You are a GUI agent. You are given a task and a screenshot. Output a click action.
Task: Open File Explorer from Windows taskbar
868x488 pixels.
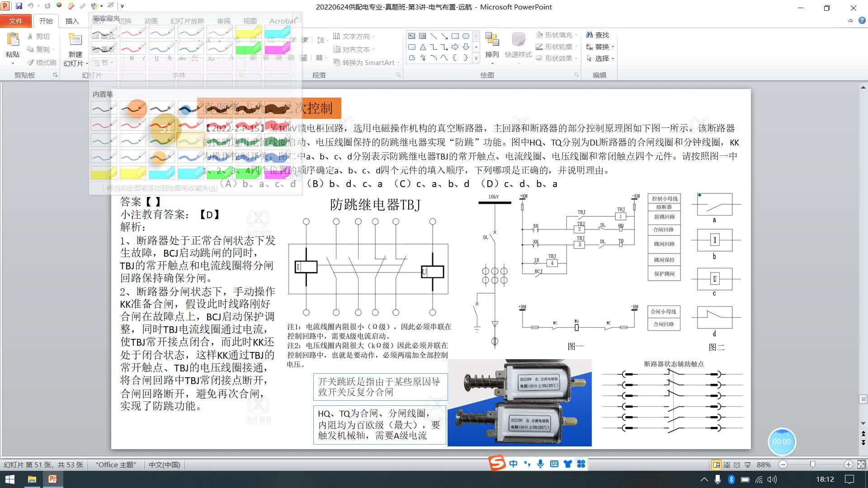[32, 479]
